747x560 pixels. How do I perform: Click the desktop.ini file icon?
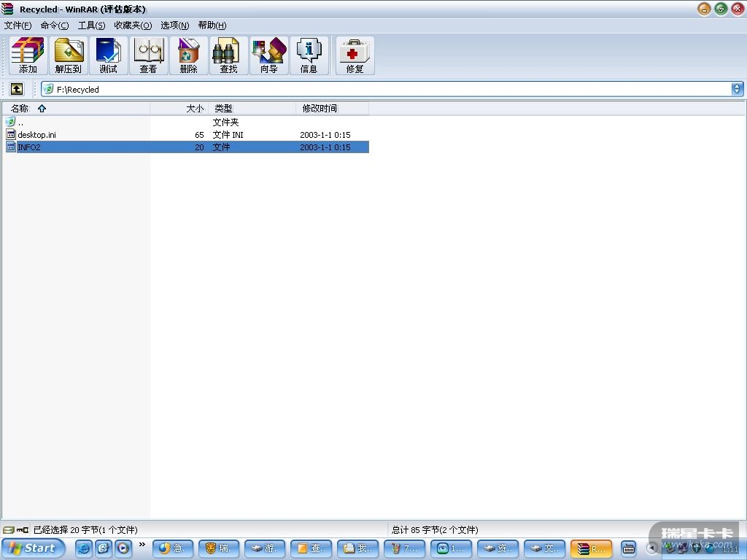click(x=10, y=135)
